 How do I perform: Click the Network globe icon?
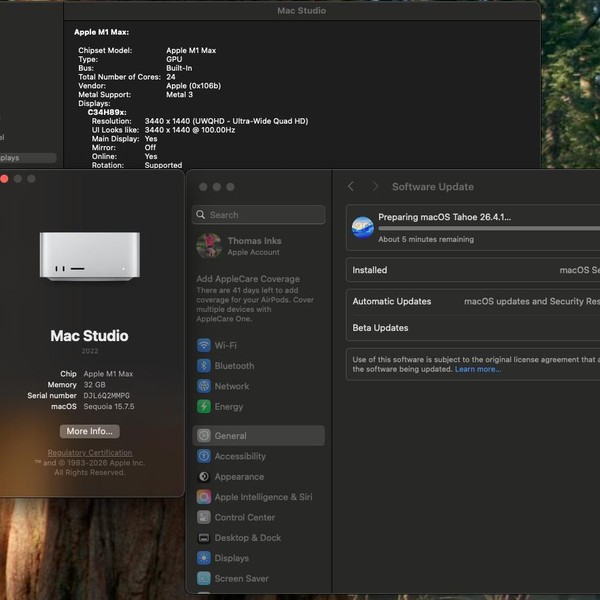(204, 386)
